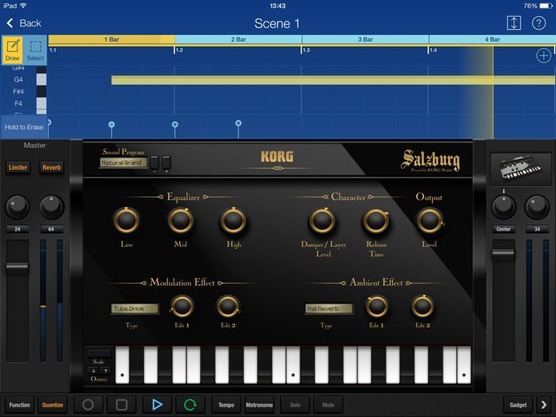Lower octave with the down arrow
Viewport: 556px width, 417px height.
tap(93, 371)
